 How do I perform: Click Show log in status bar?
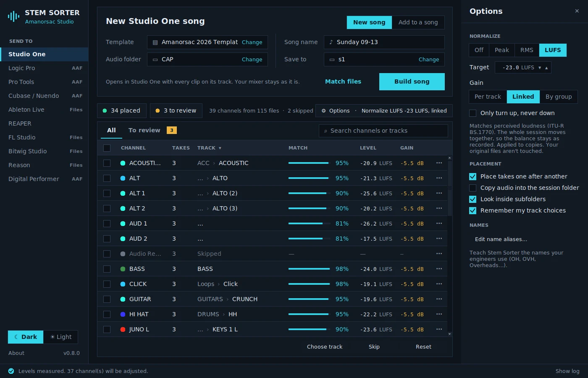[x=567, y=371]
